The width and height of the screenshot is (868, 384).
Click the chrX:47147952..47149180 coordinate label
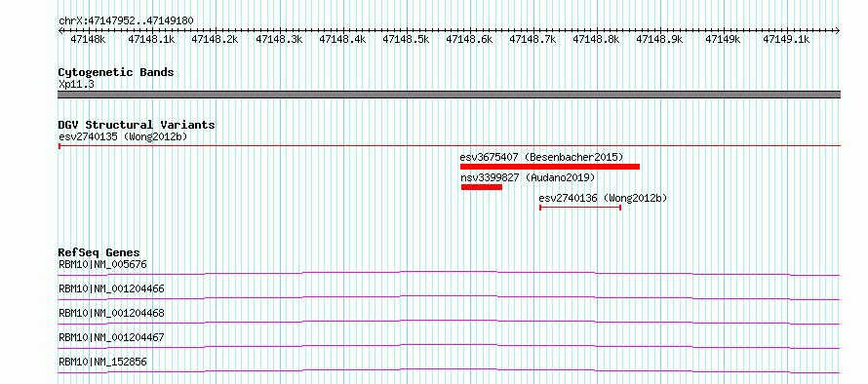point(126,21)
